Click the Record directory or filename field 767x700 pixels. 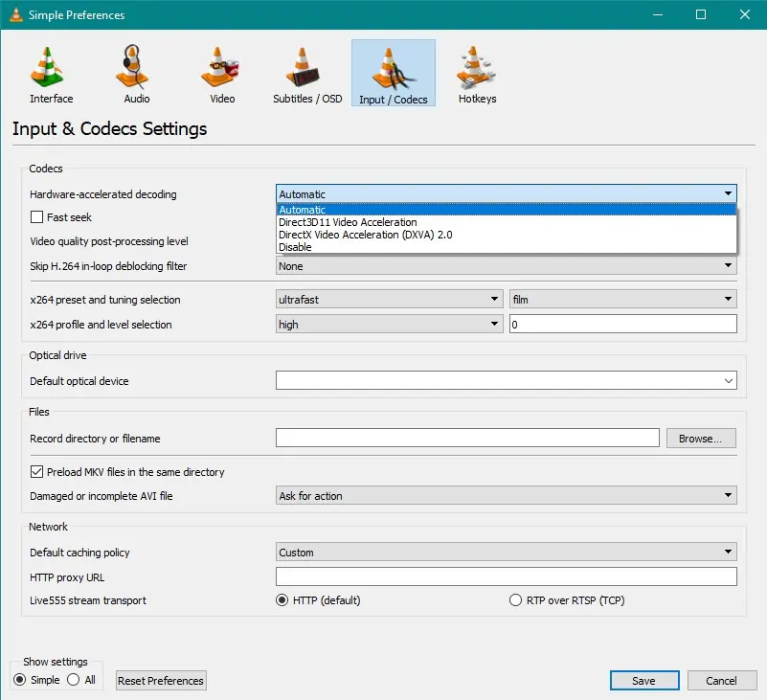(467, 438)
